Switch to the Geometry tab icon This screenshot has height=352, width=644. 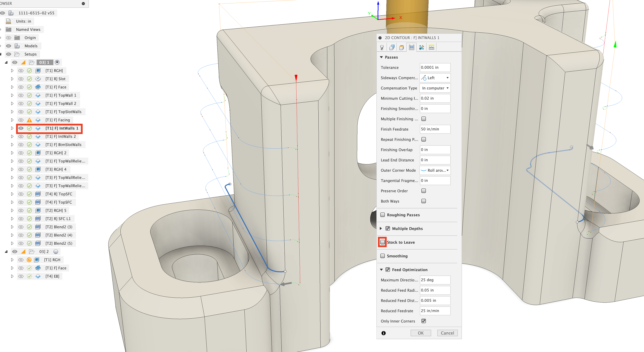pyautogui.click(x=392, y=47)
